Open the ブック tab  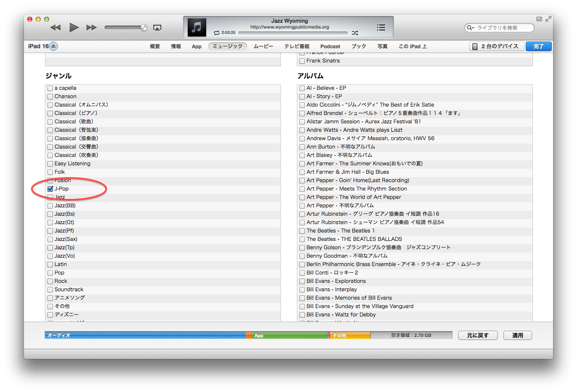[359, 47]
